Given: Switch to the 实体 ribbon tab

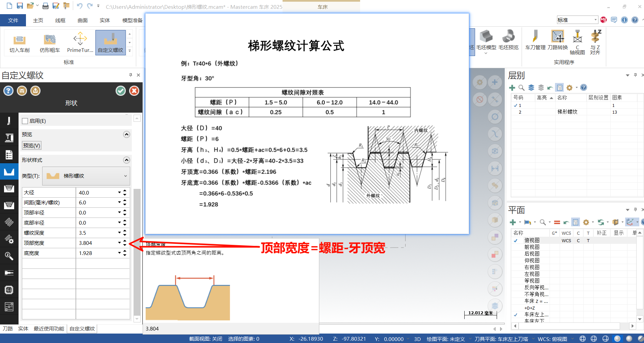Looking at the screenshot, I should point(105,20).
